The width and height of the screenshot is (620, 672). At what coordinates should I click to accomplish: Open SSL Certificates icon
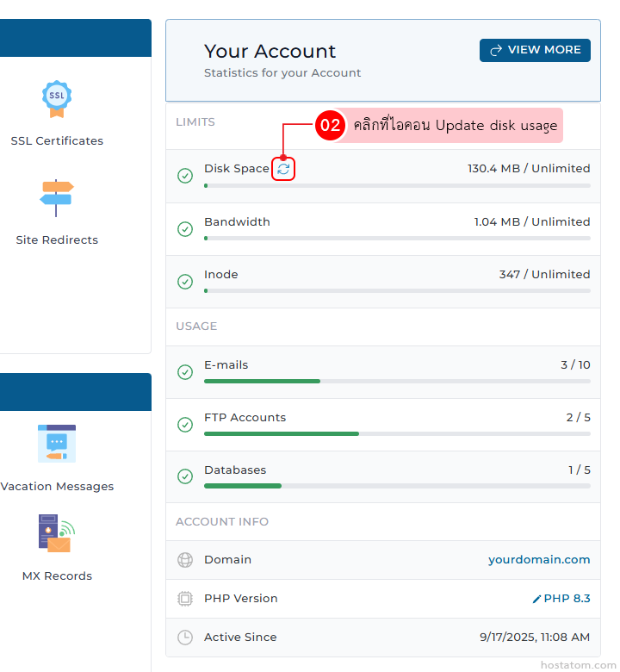click(57, 98)
